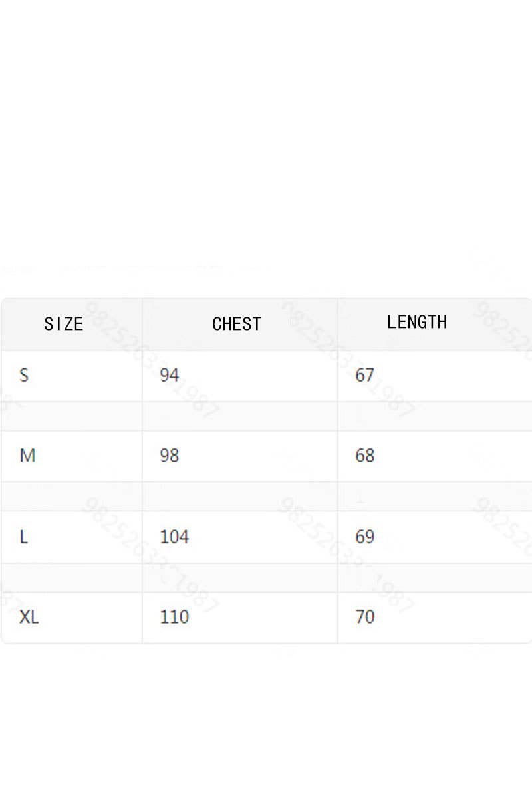Click length value 68
Viewport: 532px width, 798px height.
[365, 456]
